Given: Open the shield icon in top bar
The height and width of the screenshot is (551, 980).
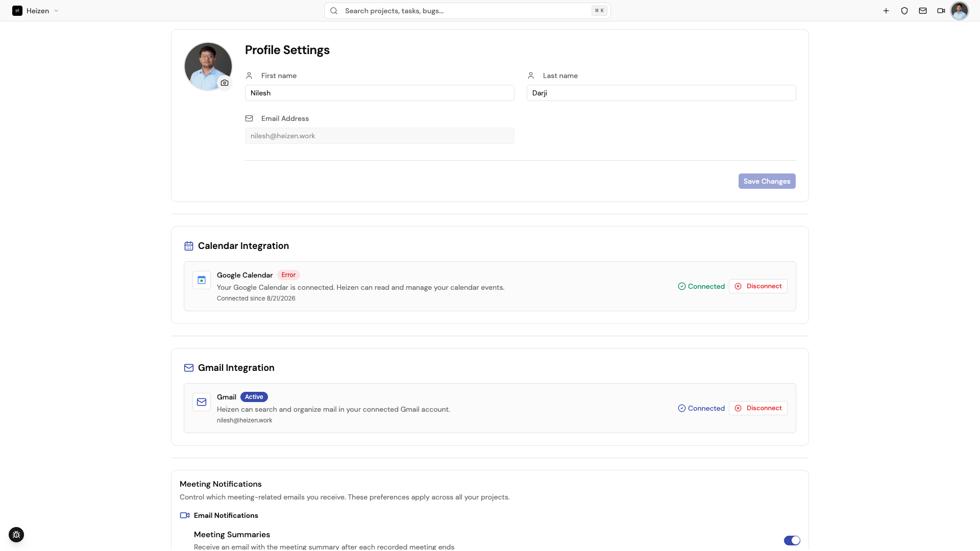Looking at the screenshot, I should coord(904,11).
